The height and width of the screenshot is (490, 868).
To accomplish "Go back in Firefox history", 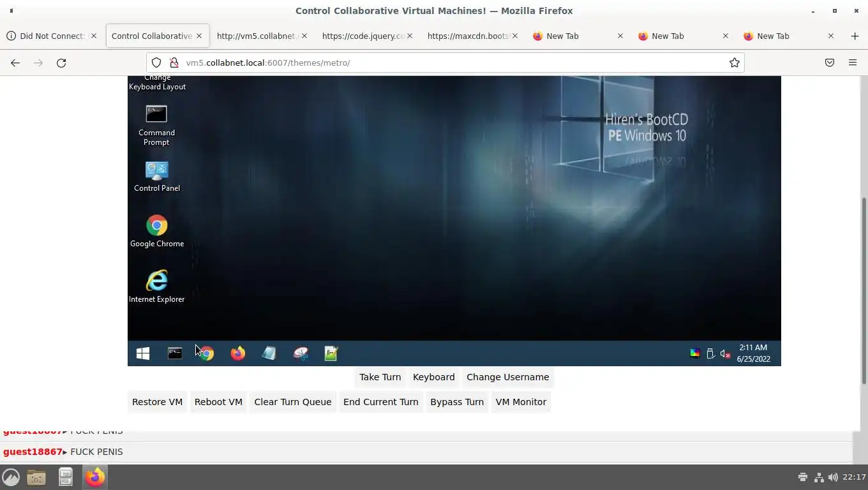I will (15, 63).
